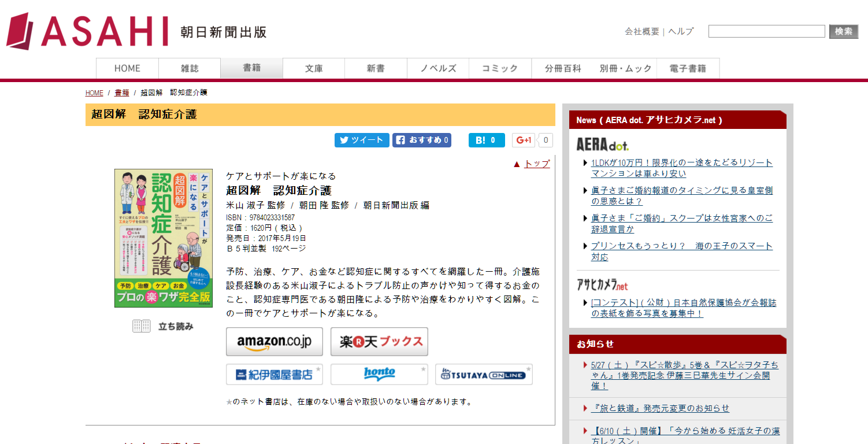The height and width of the screenshot is (444, 868).
Task: Open 眞子さまご婚約報道のタイミング news link
Action: tap(682, 196)
